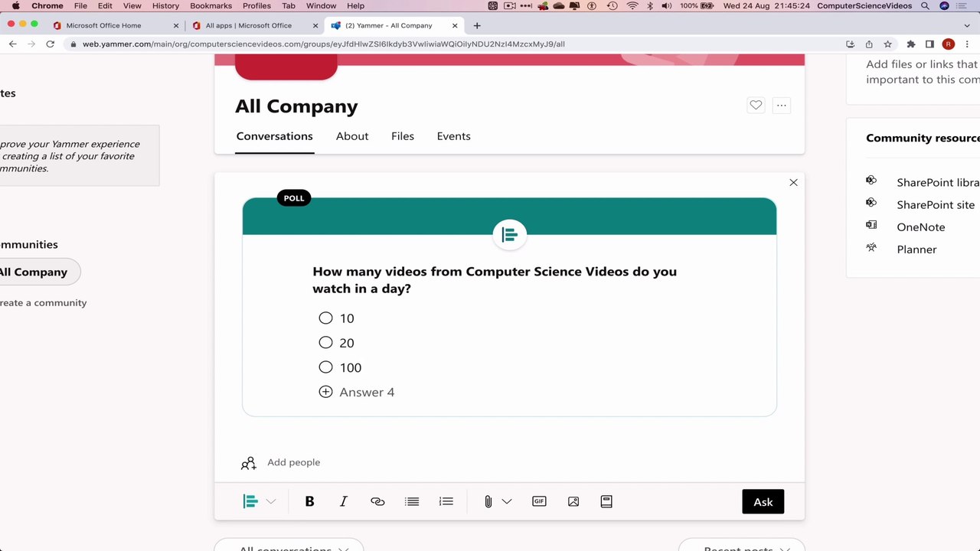Open community more options ellipsis
The height and width of the screenshot is (551, 980).
[x=781, y=106]
